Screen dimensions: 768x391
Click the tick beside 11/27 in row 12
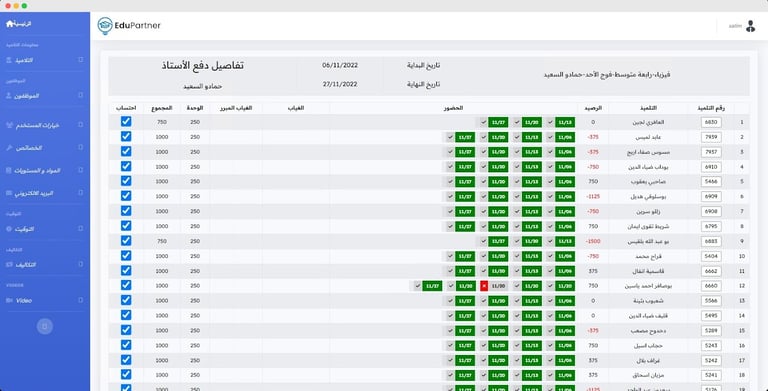(417, 286)
